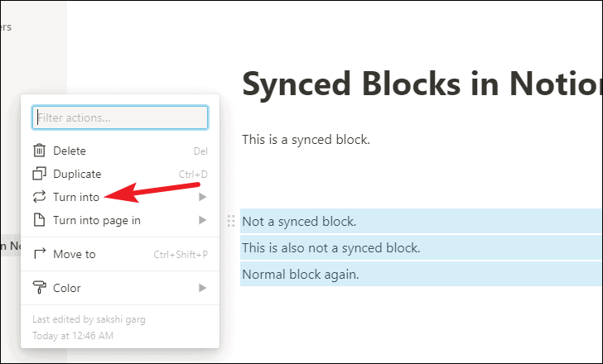Expand Turn into page in submenu arrow
This screenshot has width=603, height=364.
point(202,220)
